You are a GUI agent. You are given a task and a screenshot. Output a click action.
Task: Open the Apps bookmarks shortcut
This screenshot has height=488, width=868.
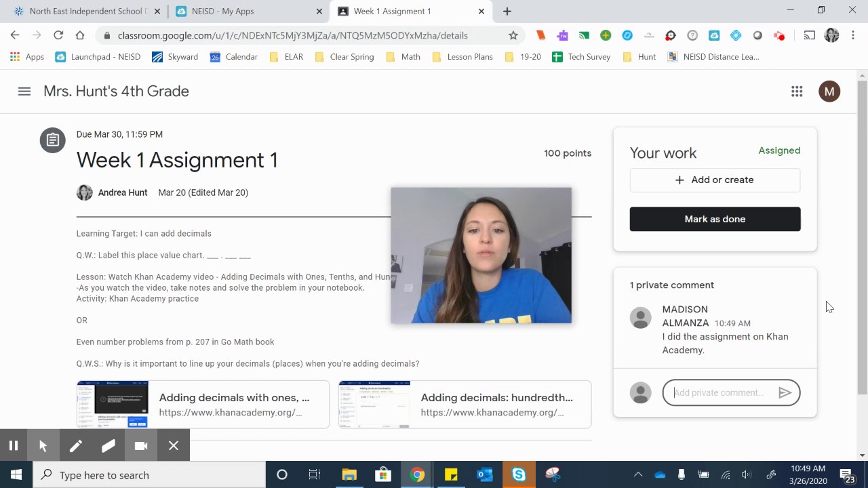pyautogui.click(x=27, y=57)
